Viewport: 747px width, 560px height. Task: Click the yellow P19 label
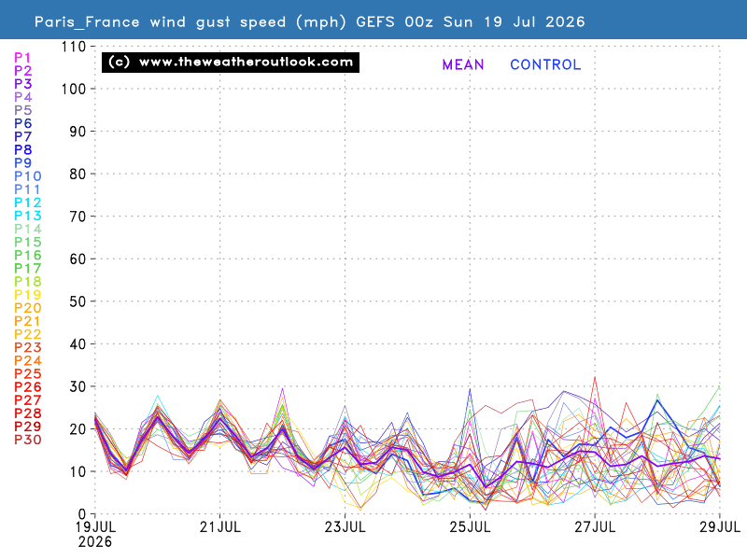(x=28, y=295)
